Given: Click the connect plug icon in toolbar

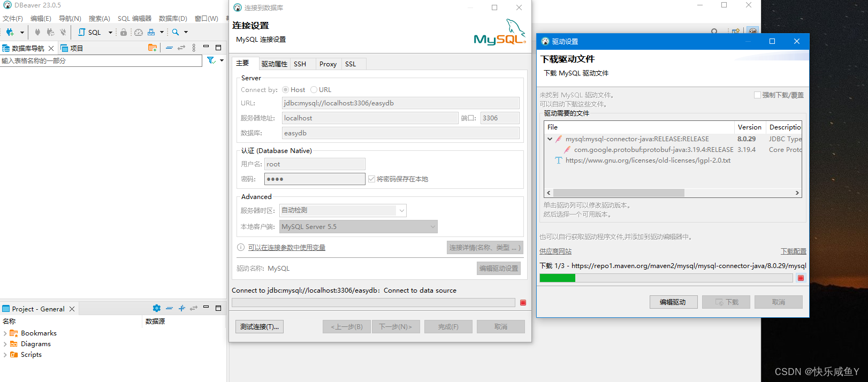Looking at the screenshot, I should coord(37,32).
